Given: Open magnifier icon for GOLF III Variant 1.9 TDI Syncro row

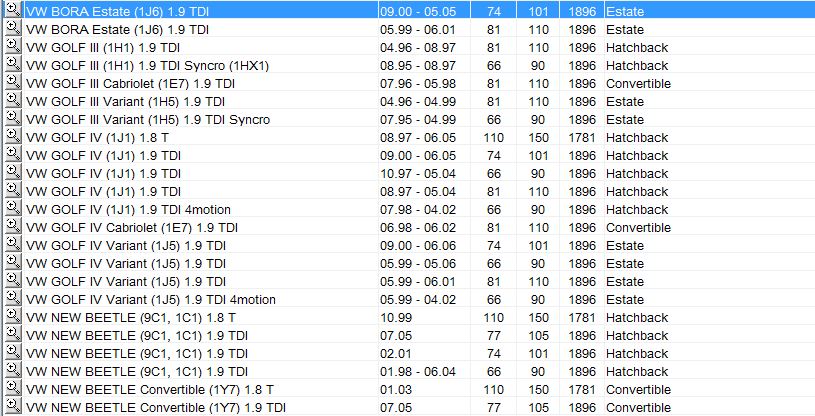Looking at the screenshot, I should (x=13, y=118).
